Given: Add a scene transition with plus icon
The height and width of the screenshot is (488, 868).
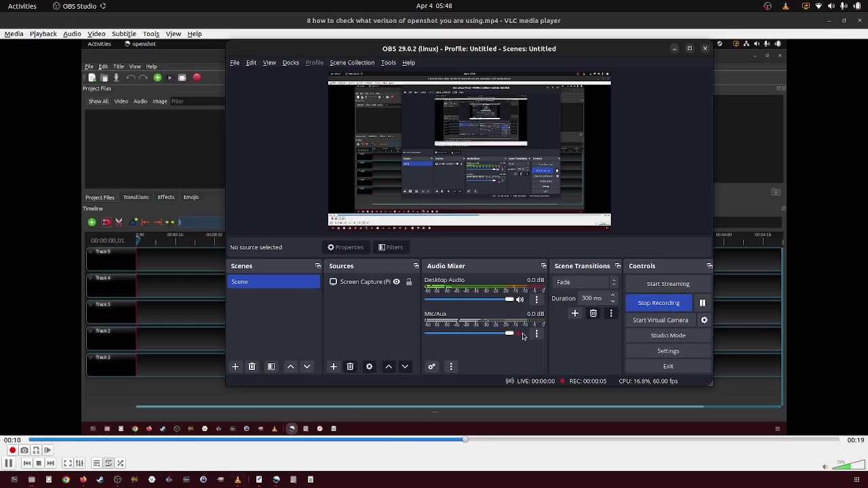Looking at the screenshot, I should tap(575, 313).
